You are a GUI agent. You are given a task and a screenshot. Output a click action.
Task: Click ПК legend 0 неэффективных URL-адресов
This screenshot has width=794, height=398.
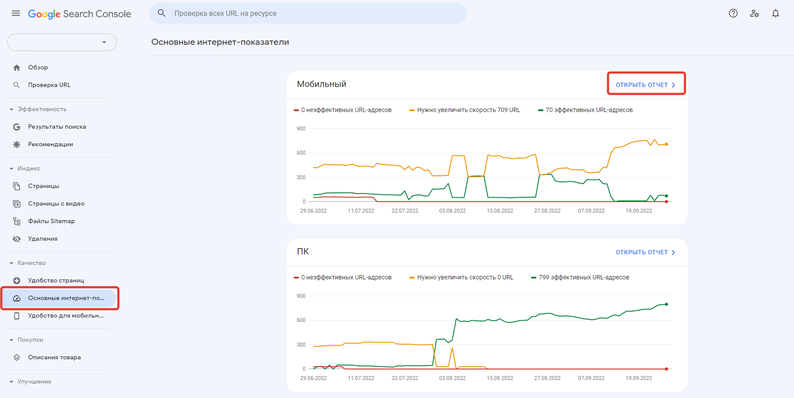pos(343,277)
